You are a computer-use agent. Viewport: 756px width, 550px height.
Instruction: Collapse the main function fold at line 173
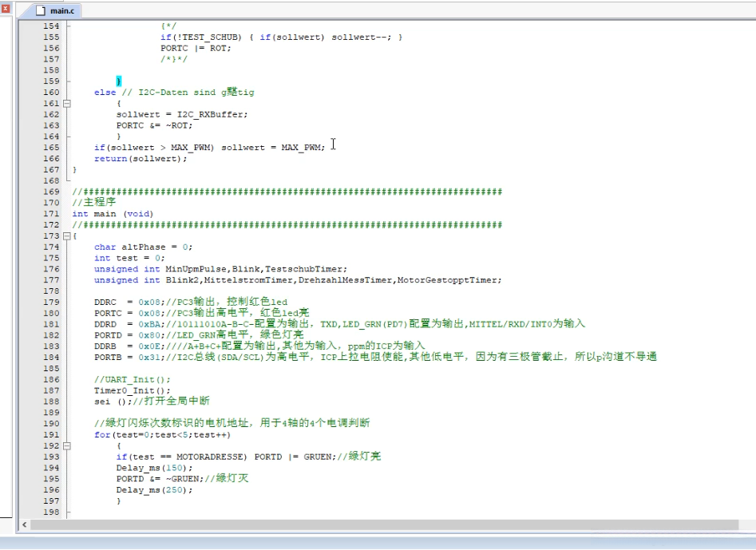point(67,235)
